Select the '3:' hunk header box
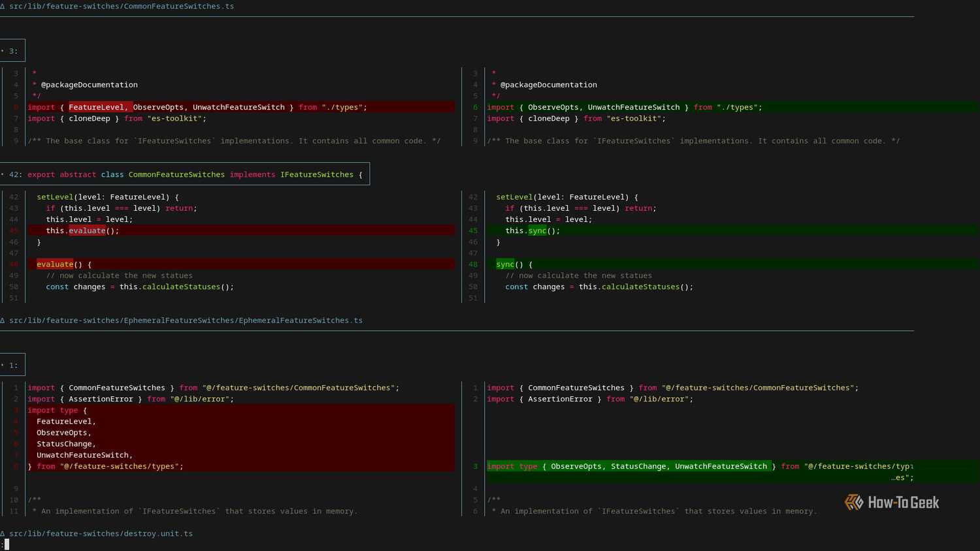The image size is (980, 551). click(x=12, y=50)
